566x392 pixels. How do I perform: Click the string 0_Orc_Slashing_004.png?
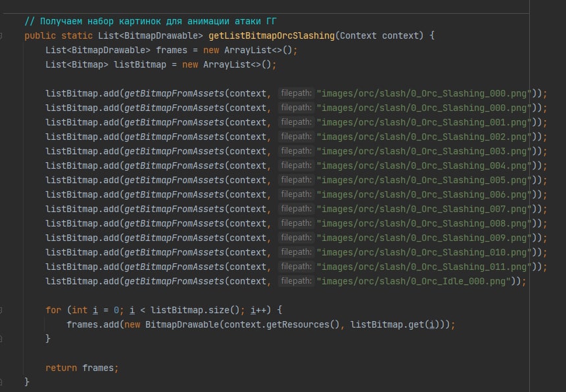(x=424, y=165)
